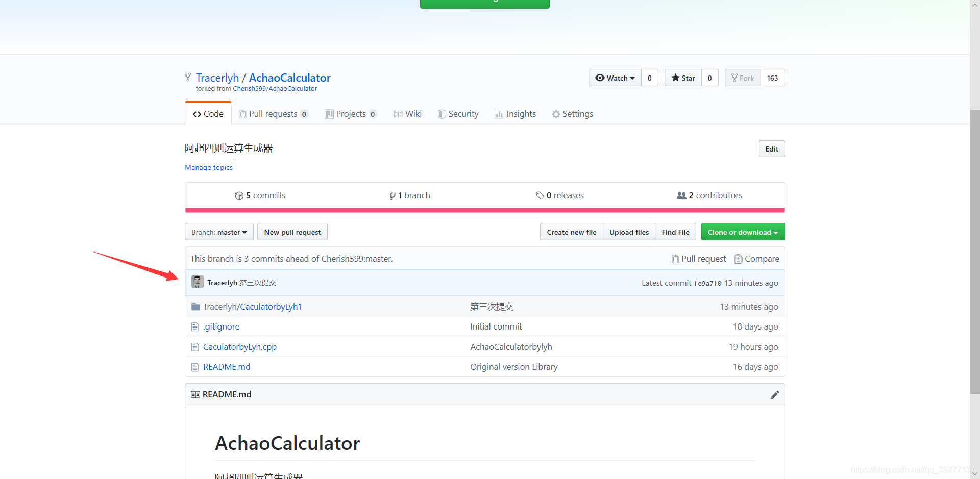
Task: Open the Wiki tab
Action: point(407,114)
